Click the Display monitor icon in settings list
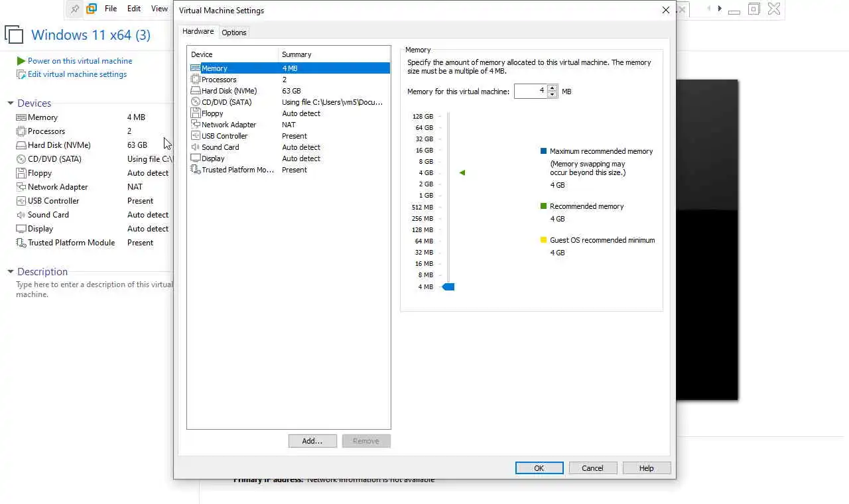The height and width of the screenshot is (504, 849). point(196,158)
